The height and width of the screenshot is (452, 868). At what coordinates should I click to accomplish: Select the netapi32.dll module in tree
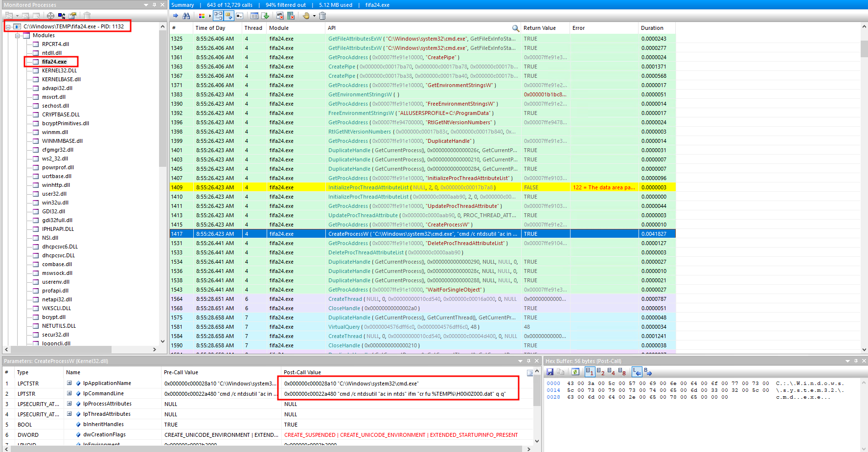pyautogui.click(x=57, y=299)
